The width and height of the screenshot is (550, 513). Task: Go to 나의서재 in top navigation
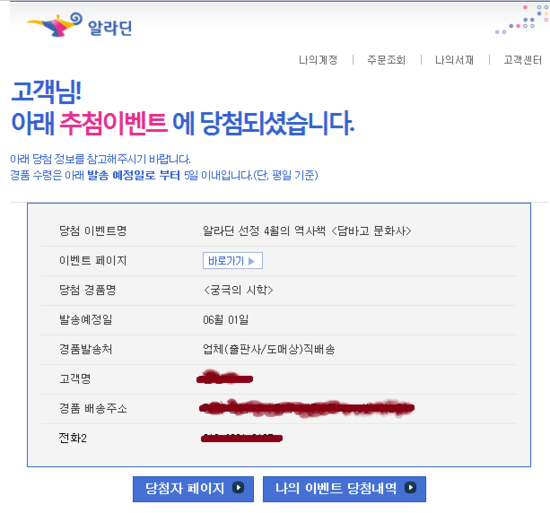[x=454, y=60]
